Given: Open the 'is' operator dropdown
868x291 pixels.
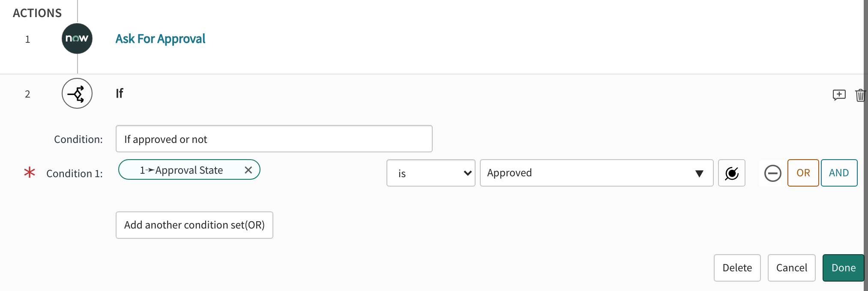Looking at the screenshot, I should pos(431,173).
